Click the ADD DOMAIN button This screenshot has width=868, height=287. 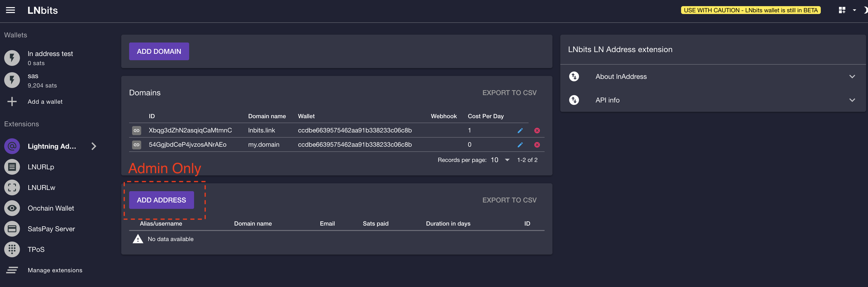click(159, 51)
